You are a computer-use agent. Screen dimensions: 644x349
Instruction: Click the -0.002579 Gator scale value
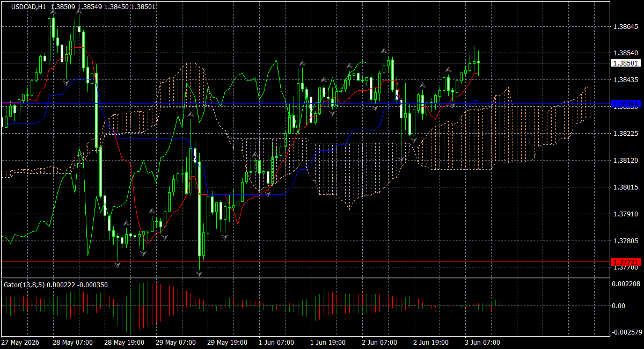(626, 333)
